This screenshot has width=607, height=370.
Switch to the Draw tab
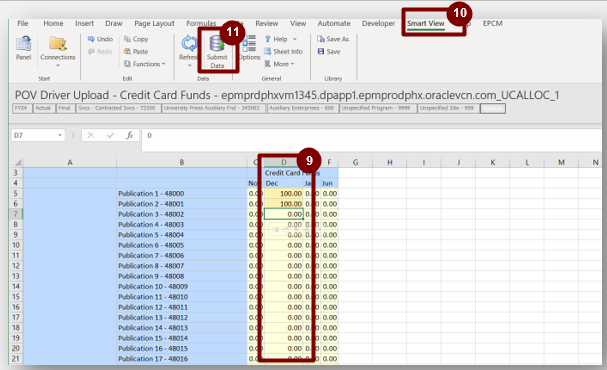pos(113,23)
